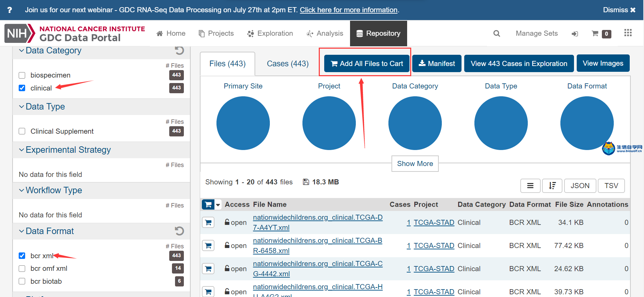
Task: Click the File Name column header
Action: tap(270, 204)
